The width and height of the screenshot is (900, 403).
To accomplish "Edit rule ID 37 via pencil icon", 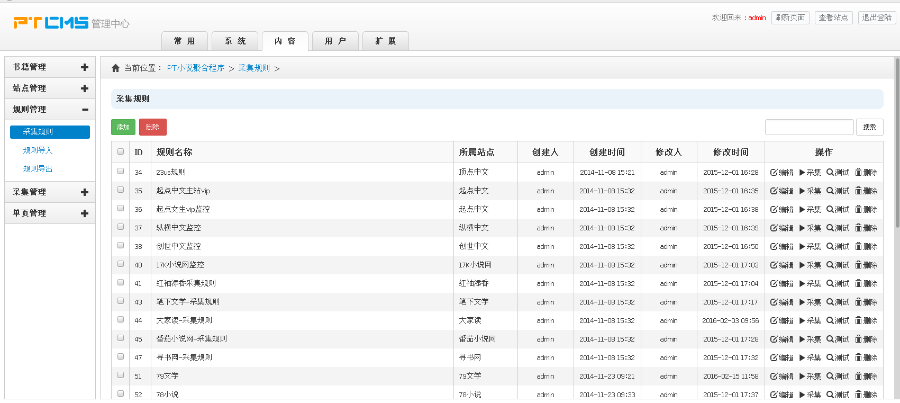I will [774, 228].
